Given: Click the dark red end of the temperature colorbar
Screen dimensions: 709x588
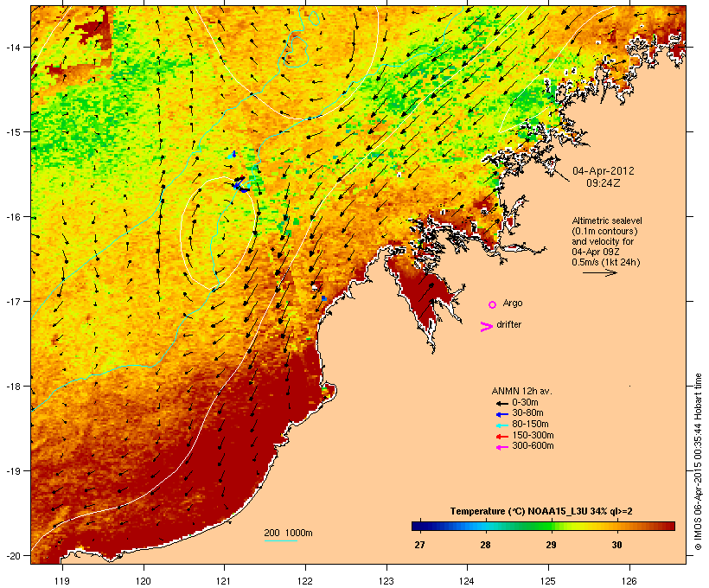Looking at the screenshot, I should (669, 526).
